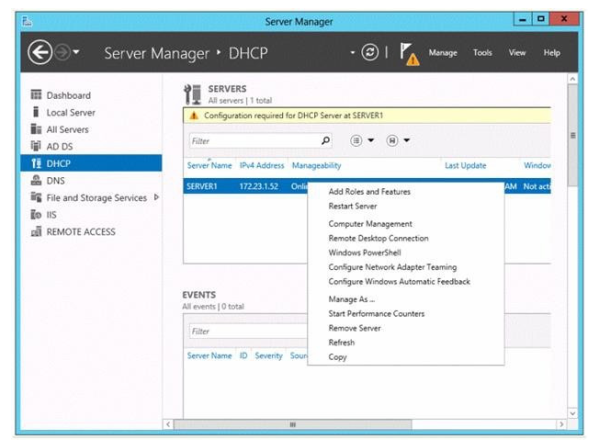Sort servers by IPv4 Address column
The image size is (607, 447).
[262, 165]
